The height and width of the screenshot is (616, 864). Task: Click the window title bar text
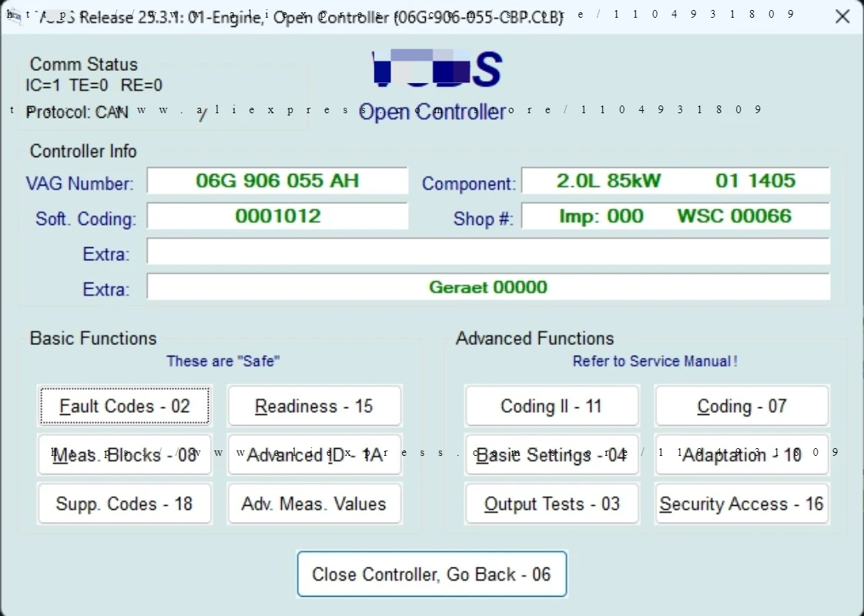pos(301,17)
